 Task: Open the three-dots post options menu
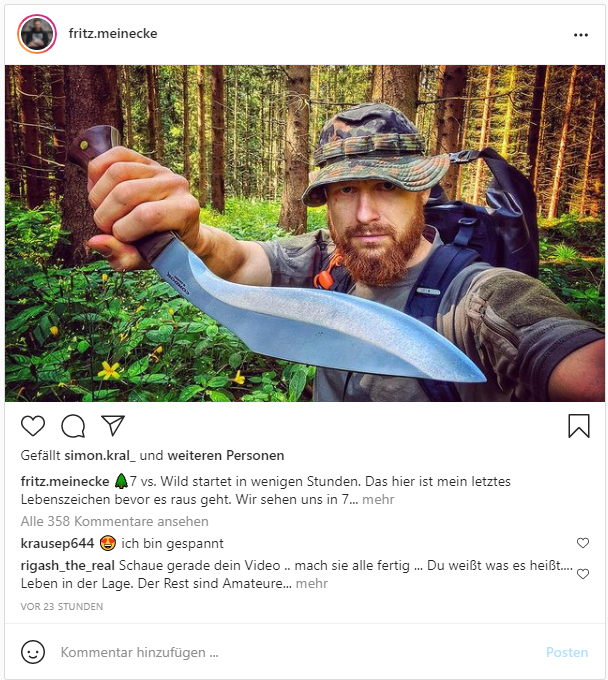pyautogui.click(x=581, y=34)
